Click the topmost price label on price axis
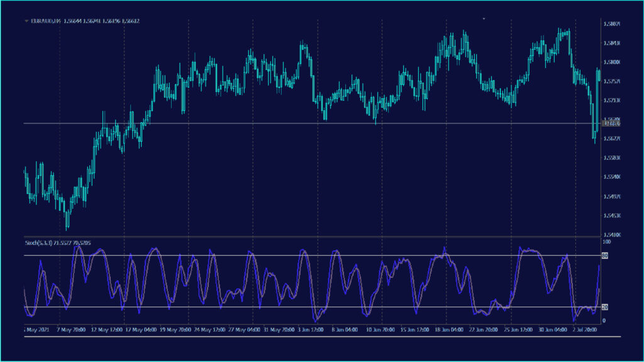The height and width of the screenshot is (362, 644). tap(612, 24)
